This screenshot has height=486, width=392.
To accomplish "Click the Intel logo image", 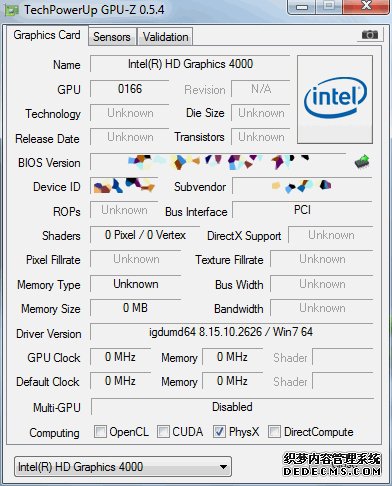I will click(335, 99).
